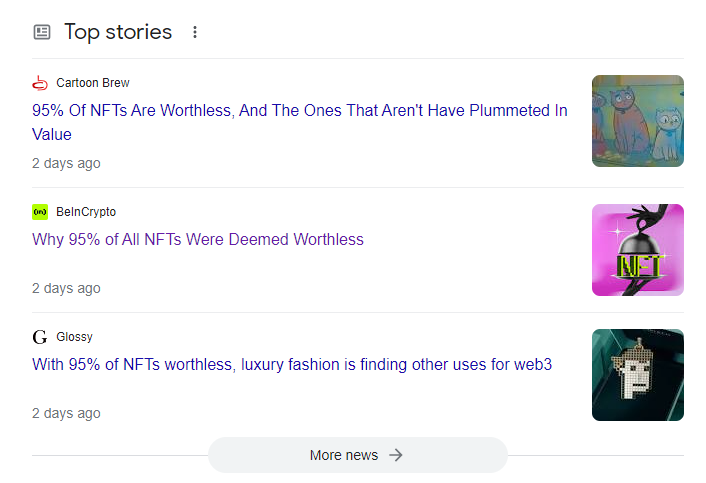Viewport: 706px width, 483px height.
Task: Open the luxury fashion web3 article link
Action: 292,364
